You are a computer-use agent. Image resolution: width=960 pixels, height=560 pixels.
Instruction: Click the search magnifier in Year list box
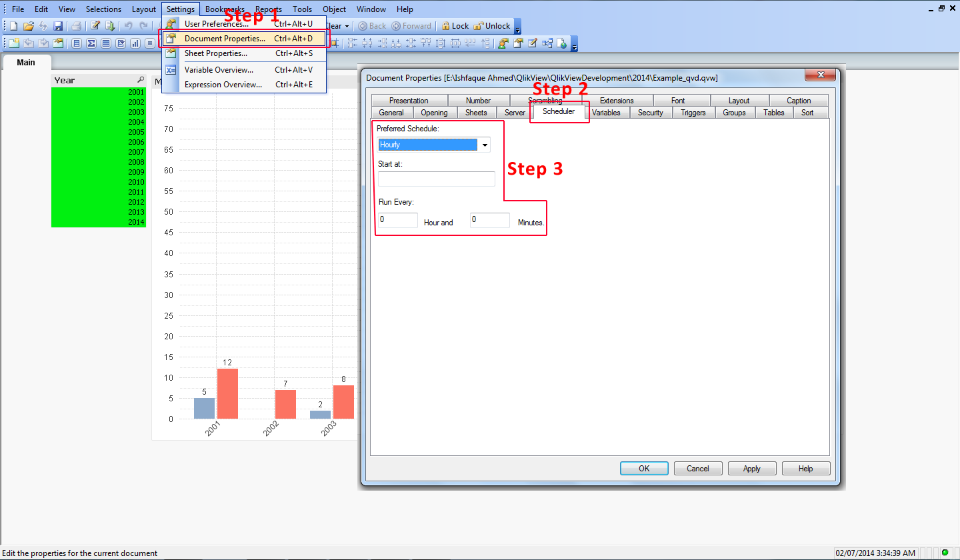141,80
